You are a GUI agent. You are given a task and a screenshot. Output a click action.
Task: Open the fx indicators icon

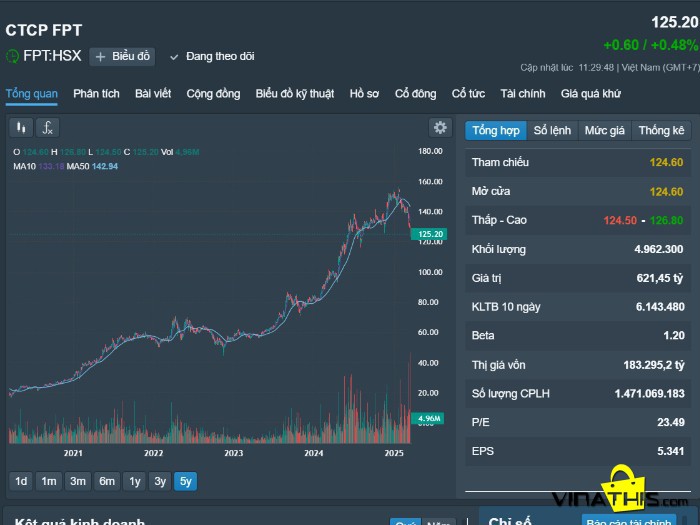coord(47,128)
